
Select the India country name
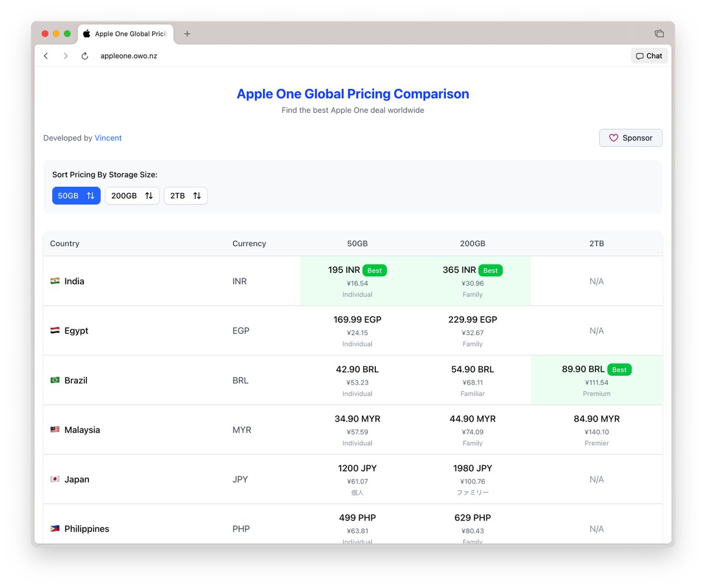pyautogui.click(x=74, y=281)
